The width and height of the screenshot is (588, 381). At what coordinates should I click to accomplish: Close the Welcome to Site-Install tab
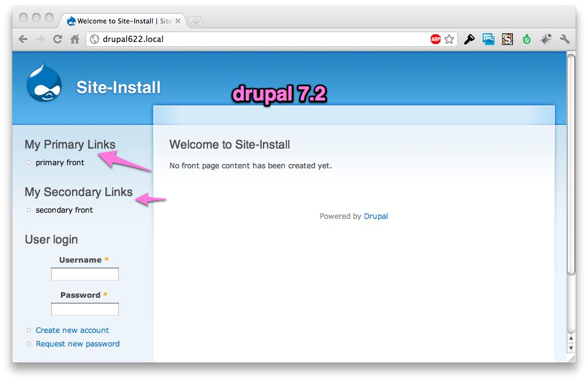[x=178, y=21]
